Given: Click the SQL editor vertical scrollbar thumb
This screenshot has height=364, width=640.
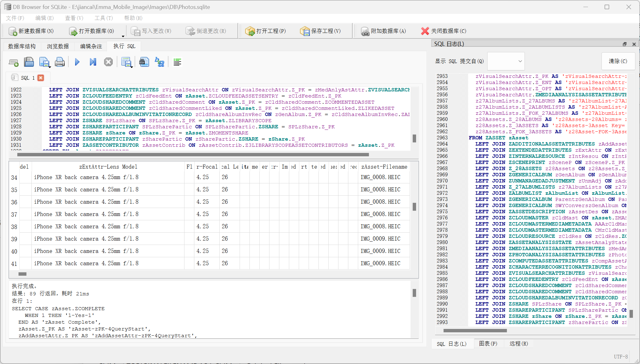Looking at the screenshot, I should [414, 138].
